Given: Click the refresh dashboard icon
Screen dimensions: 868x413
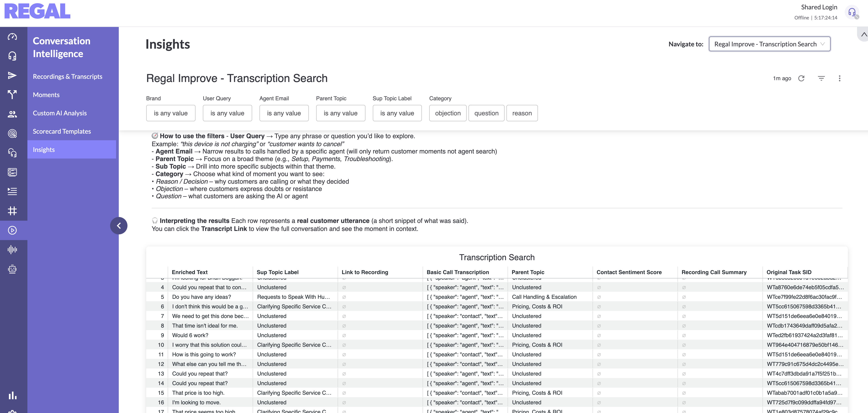Looking at the screenshot, I should (x=801, y=79).
